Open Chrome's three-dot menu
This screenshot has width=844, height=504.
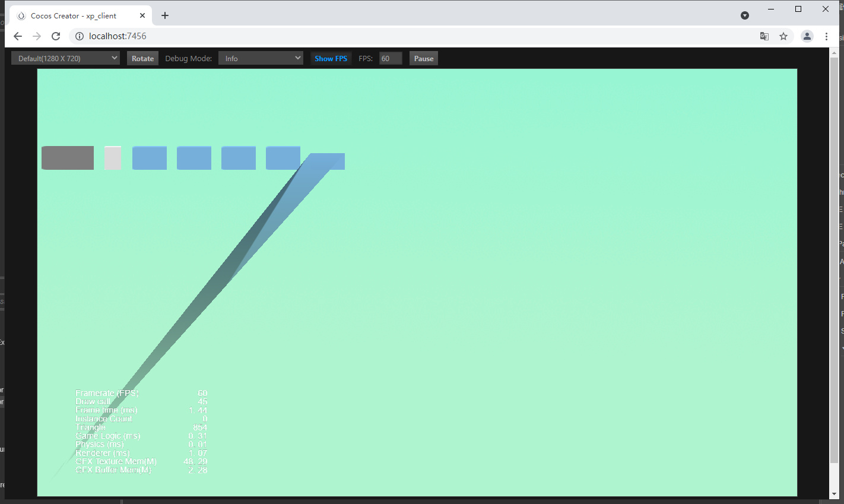(x=826, y=36)
